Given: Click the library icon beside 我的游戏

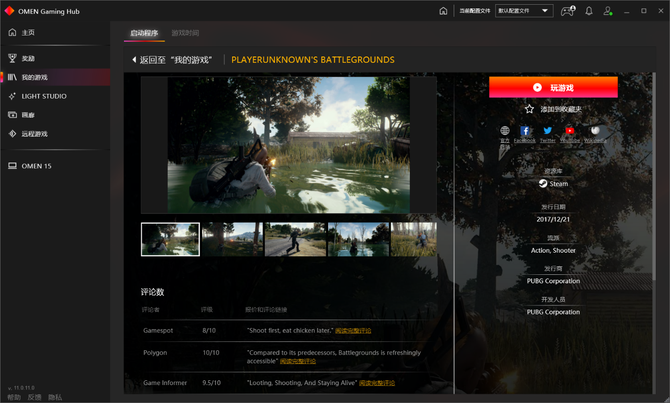Looking at the screenshot, I should [x=12, y=77].
